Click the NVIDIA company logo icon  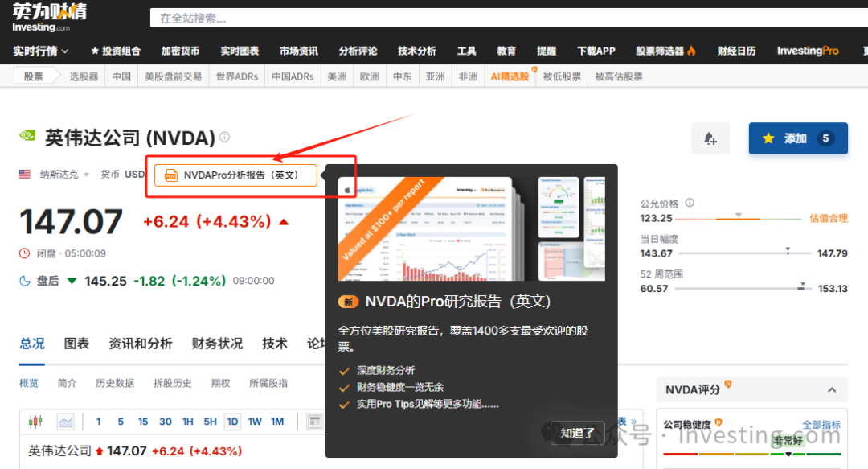click(27, 135)
